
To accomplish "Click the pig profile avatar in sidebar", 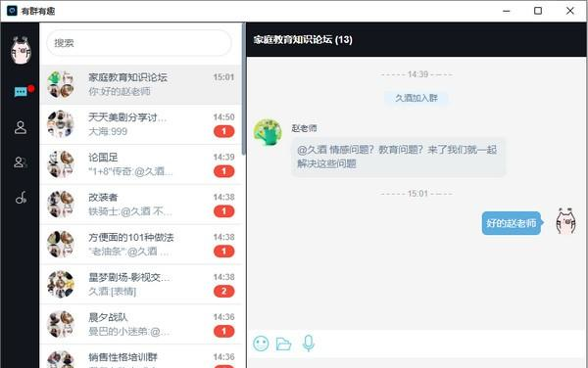I will [21, 50].
